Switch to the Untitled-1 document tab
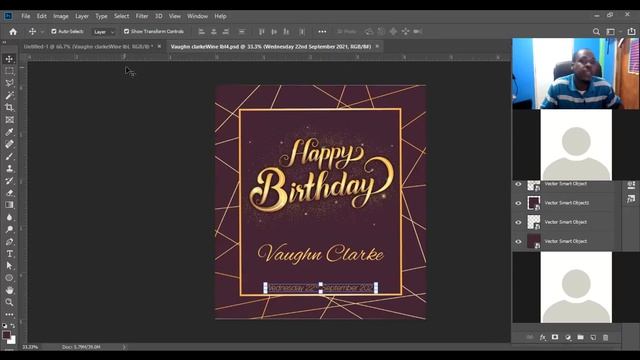 point(89,47)
